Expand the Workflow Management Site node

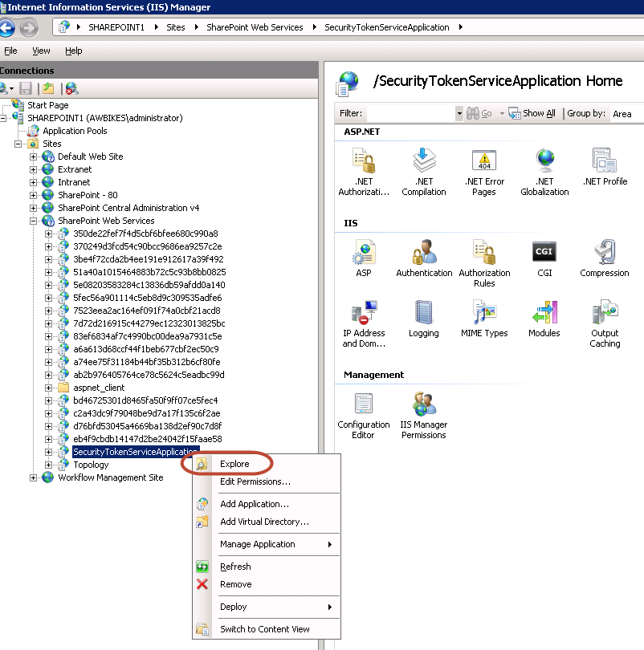point(33,477)
